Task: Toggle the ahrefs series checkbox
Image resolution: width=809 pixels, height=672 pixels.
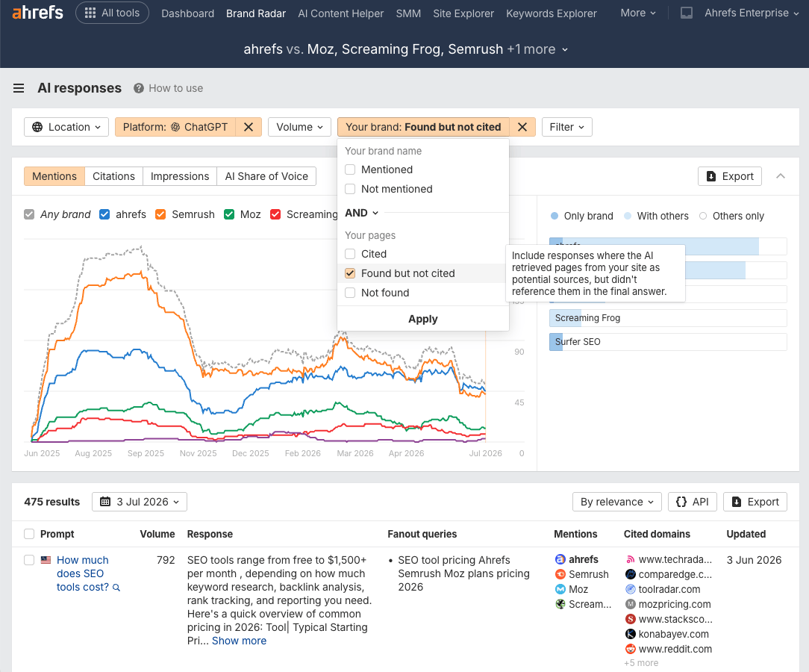Action: tap(104, 214)
